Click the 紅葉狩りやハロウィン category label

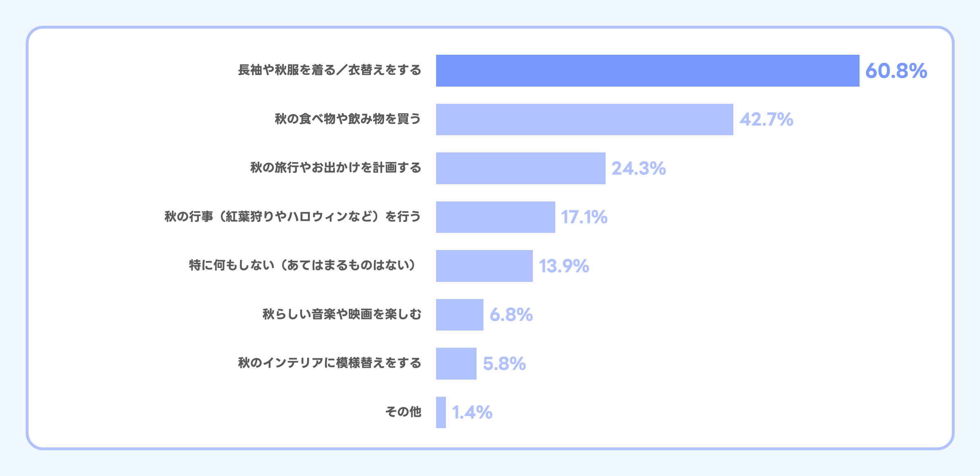click(292, 217)
